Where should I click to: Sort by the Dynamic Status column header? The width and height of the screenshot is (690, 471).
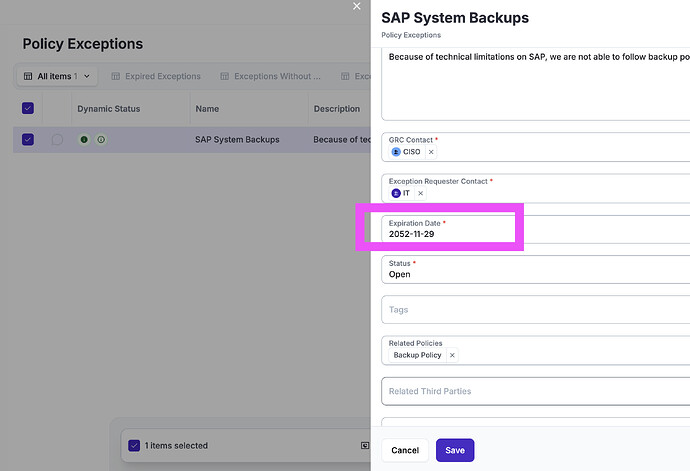click(x=109, y=109)
